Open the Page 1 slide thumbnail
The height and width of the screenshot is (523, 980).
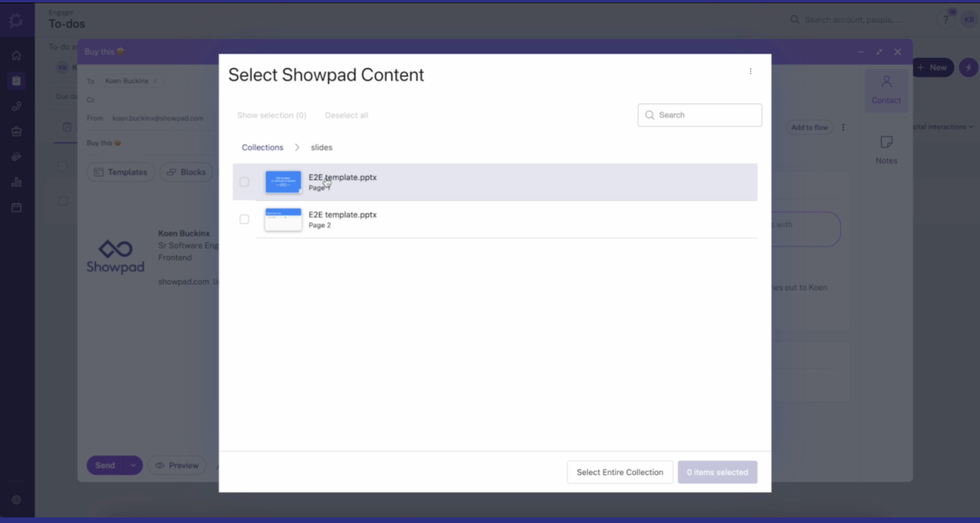[283, 182]
